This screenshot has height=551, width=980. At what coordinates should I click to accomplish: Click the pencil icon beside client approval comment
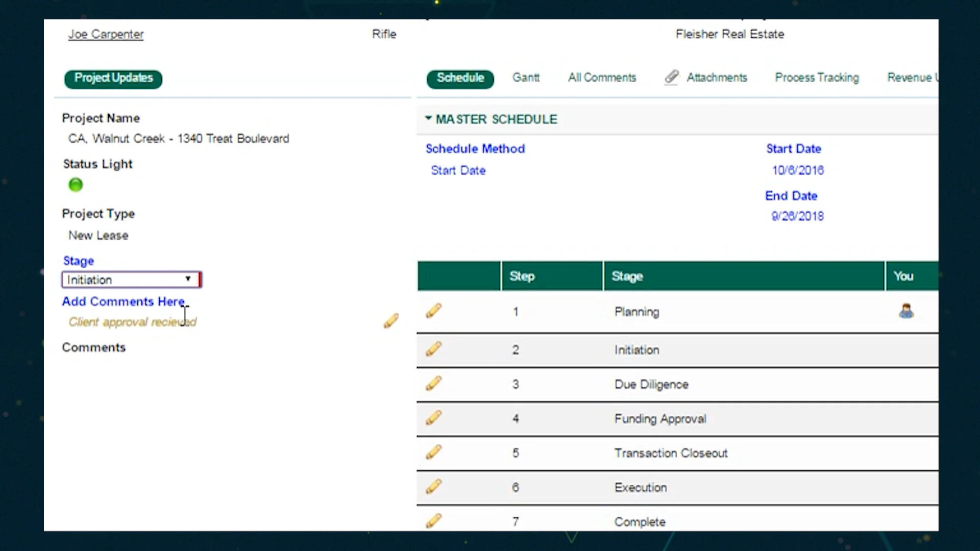(x=391, y=321)
